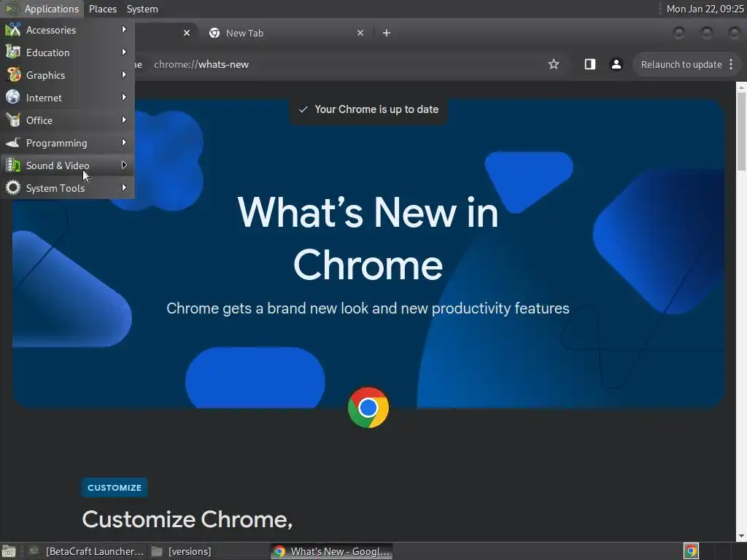This screenshot has height=560, width=747.
Task: Close the Applications menu from the top panel
Action: point(42,9)
